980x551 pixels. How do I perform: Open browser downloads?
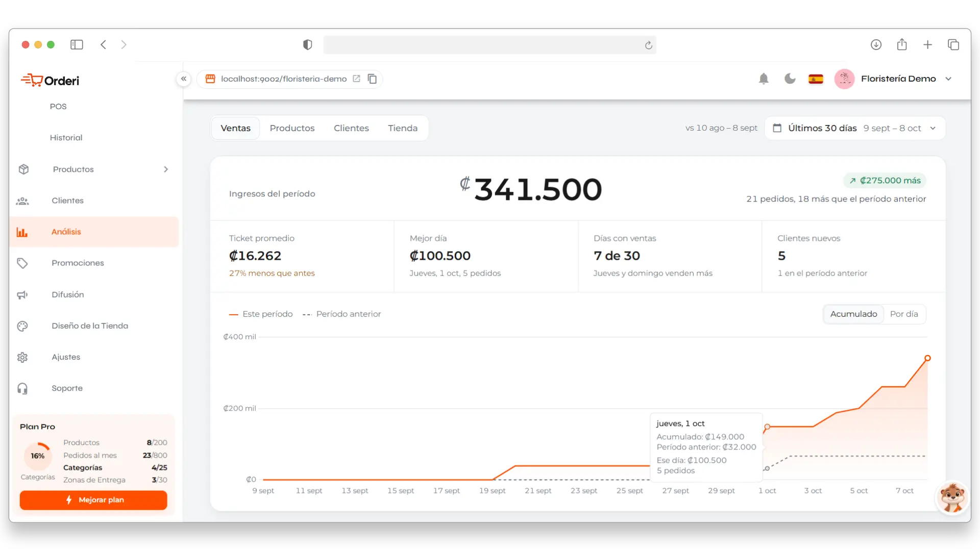[x=876, y=44]
